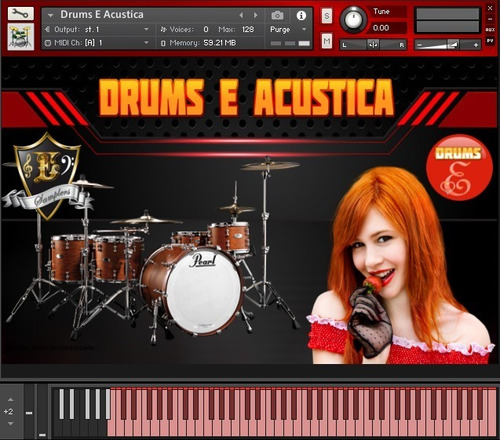Click the Tune value 0.00 field
Viewport: 500px width, 440px height.
click(x=387, y=28)
